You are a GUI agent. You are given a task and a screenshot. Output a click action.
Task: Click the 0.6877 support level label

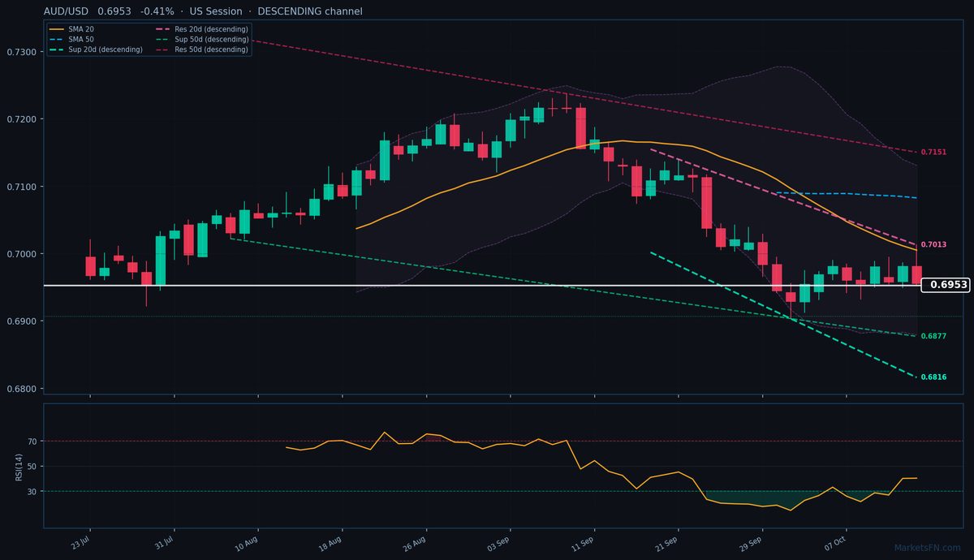coord(933,336)
